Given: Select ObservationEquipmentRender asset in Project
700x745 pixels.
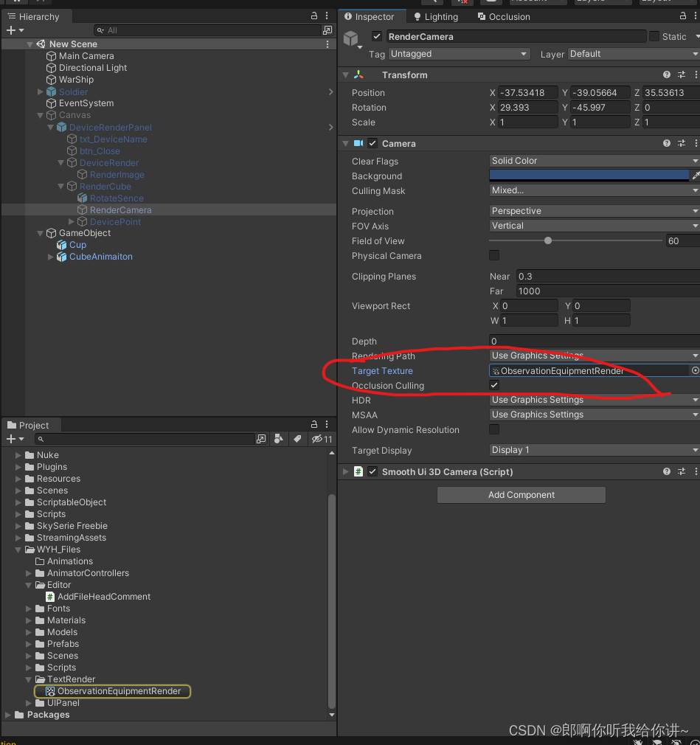Looking at the screenshot, I should (113, 691).
